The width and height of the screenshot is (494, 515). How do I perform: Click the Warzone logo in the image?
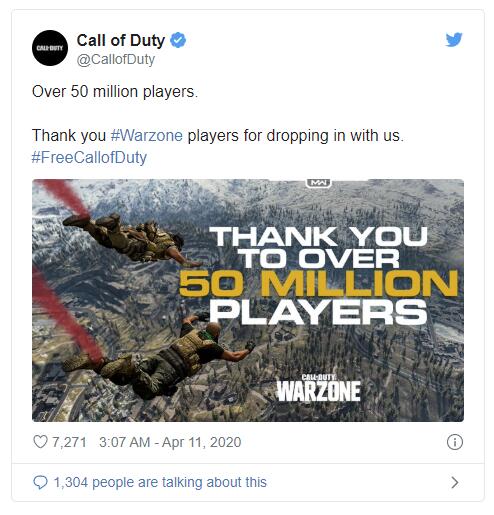(x=319, y=388)
